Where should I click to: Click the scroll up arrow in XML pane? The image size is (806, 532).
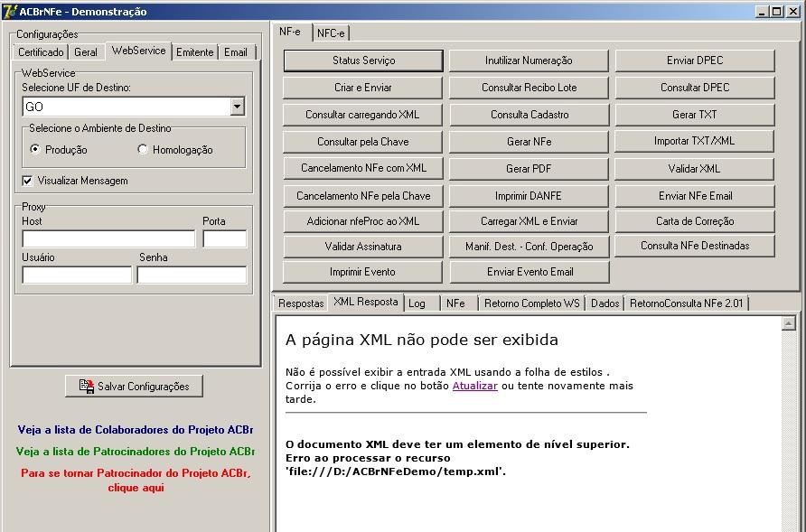789,323
